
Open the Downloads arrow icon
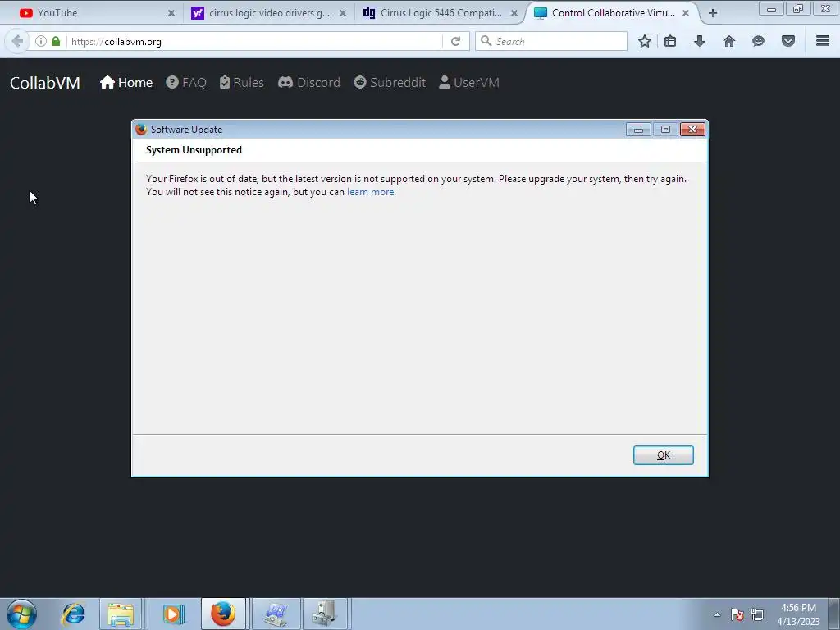[700, 41]
